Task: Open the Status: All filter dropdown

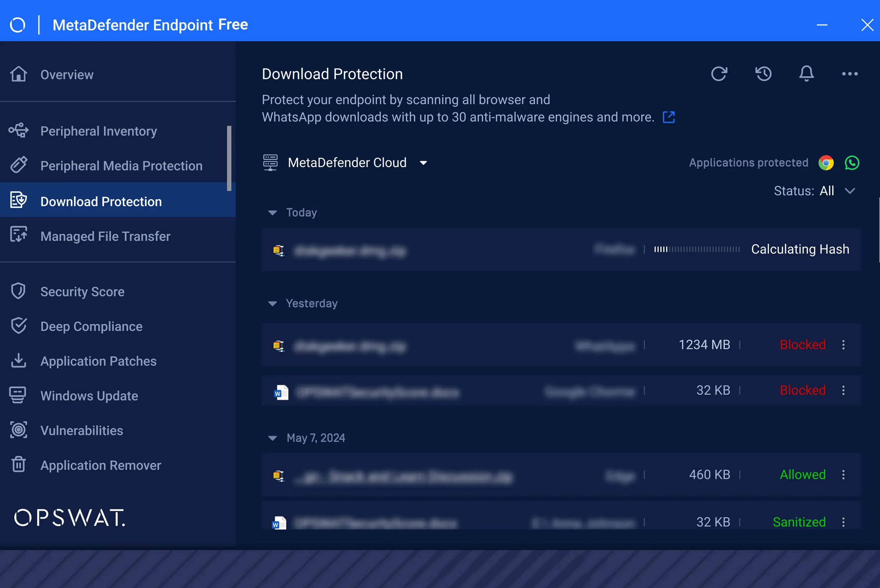Action: pyautogui.click(x=815, y=191)
